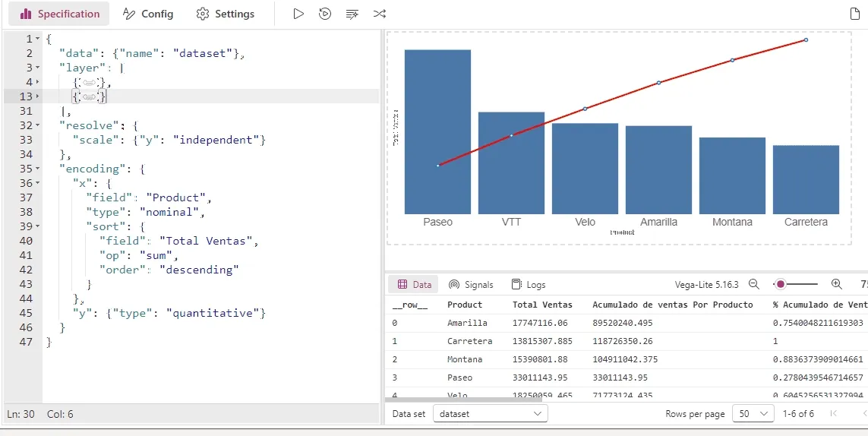The width and height of the screenshot is (868, 436).
Task: Open the Settings tab
Action: [x=226, y=14]
